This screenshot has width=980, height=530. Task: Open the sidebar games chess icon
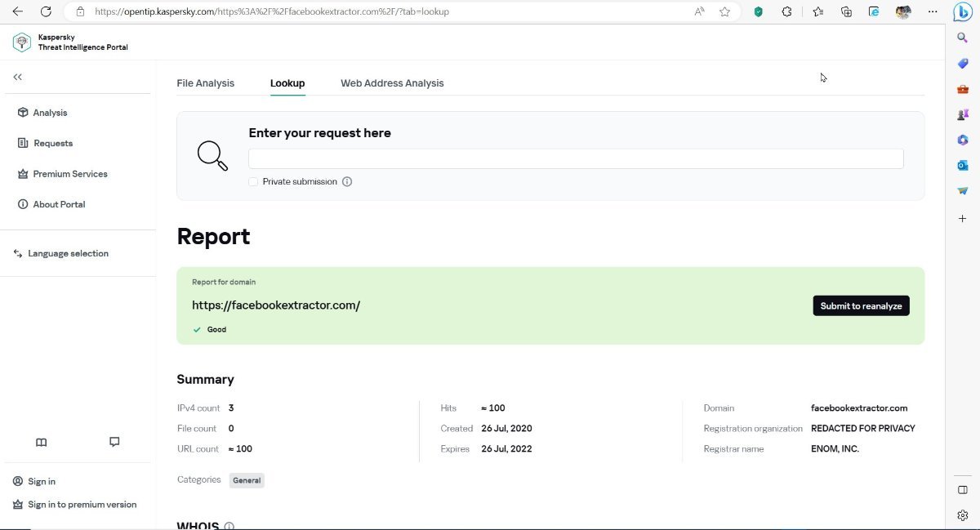[963, 114]
